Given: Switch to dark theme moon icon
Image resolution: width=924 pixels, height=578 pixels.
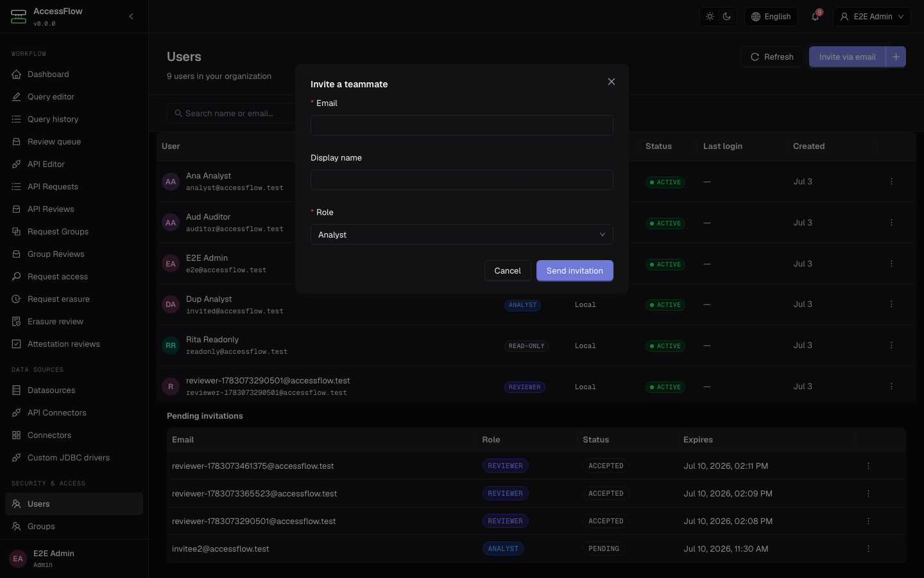Looking at the screenshot, I should point(726,17).
